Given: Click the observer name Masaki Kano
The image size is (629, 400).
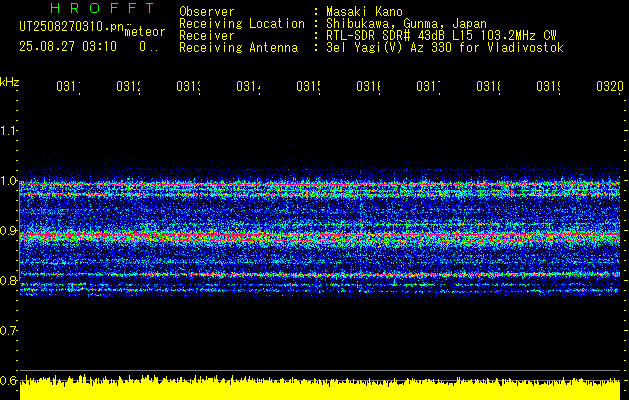Looking at the screenshot, I should (364, 12).
